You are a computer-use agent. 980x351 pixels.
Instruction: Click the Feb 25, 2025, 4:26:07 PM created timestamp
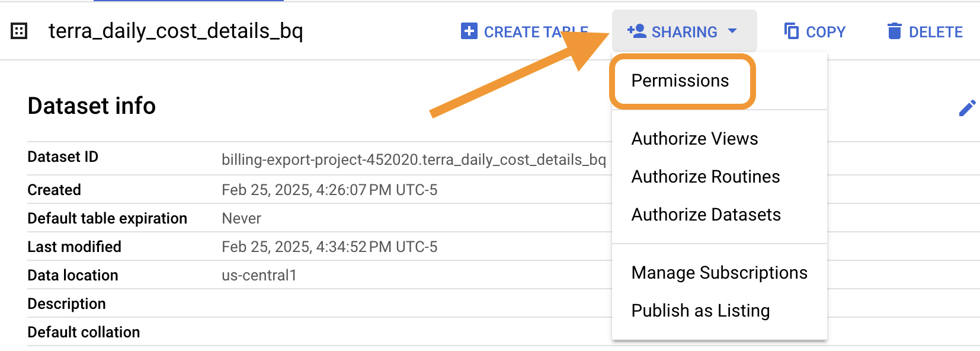point(329,190)
